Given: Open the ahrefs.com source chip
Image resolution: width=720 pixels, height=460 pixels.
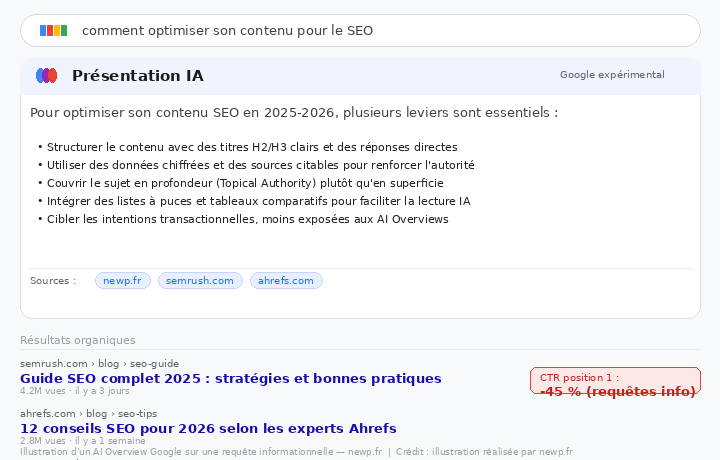Looking at the screenshot, I should coord(286,281).
